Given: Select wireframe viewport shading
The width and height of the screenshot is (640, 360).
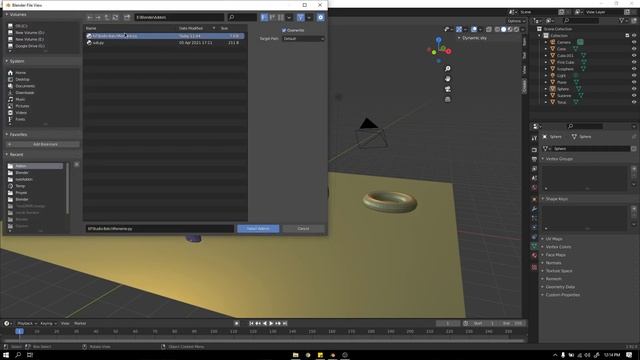Looking at the screenshot, I should point(497,29).
